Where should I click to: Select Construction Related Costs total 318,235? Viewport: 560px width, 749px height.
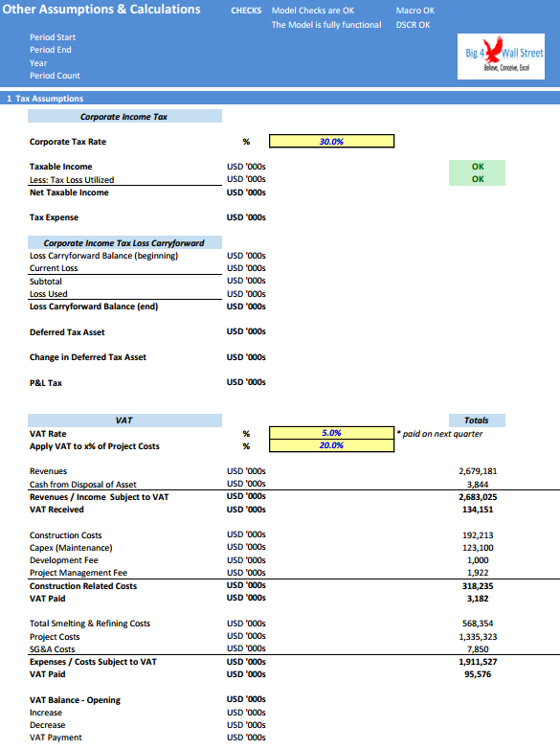[x=478, y=585]
